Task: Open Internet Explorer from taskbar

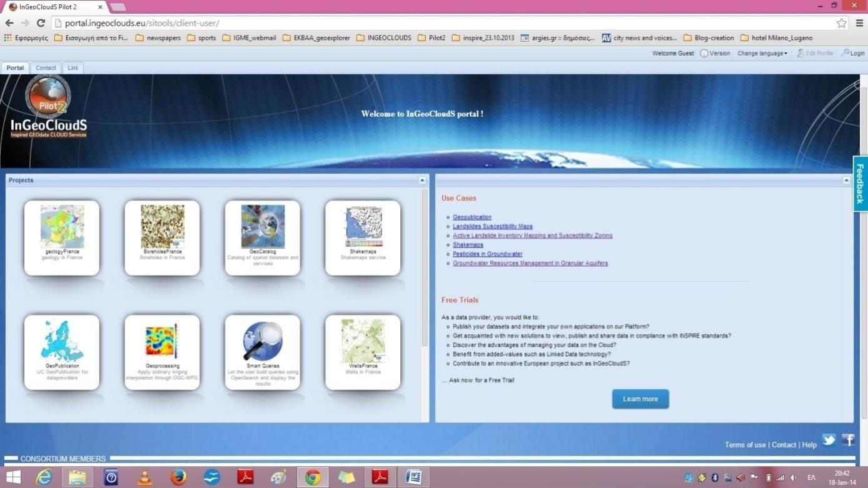Action: point(44,477)
